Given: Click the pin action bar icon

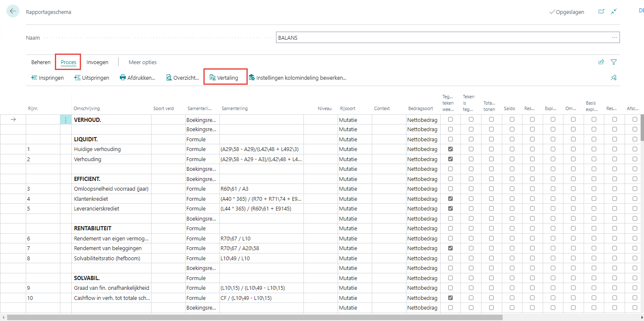Looking at the screenshot, I should point(614,78).
